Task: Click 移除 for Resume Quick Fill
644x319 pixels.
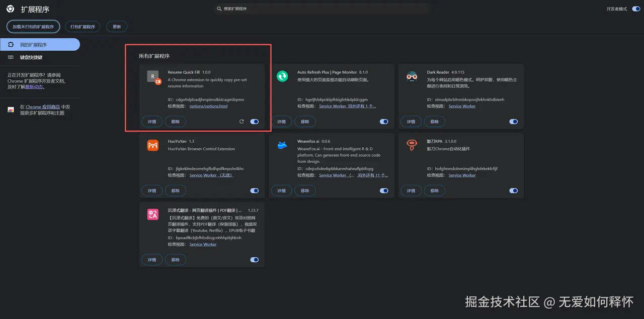Action: (x=176, y=122)
